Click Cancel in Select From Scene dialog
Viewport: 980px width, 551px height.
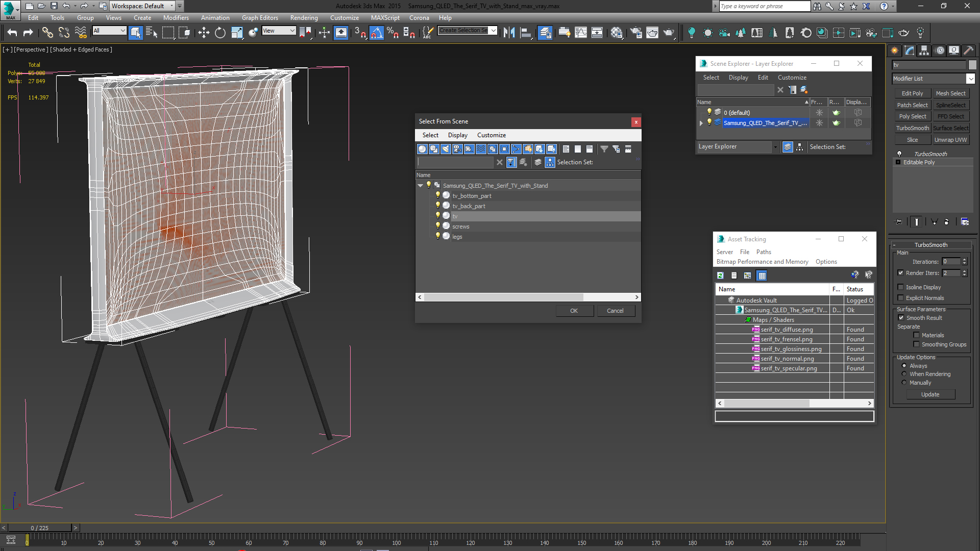tap(615, 311)
